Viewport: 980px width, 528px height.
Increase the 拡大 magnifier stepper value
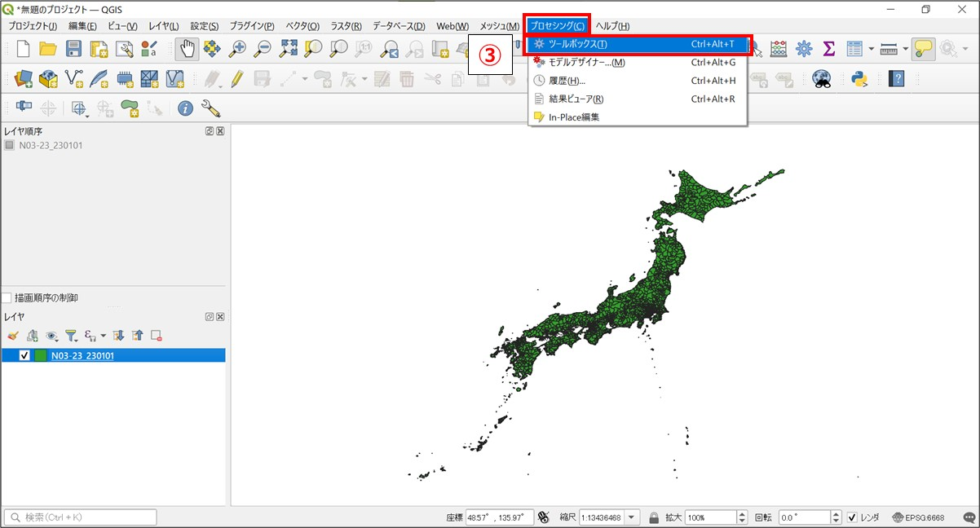click(742, 514)
